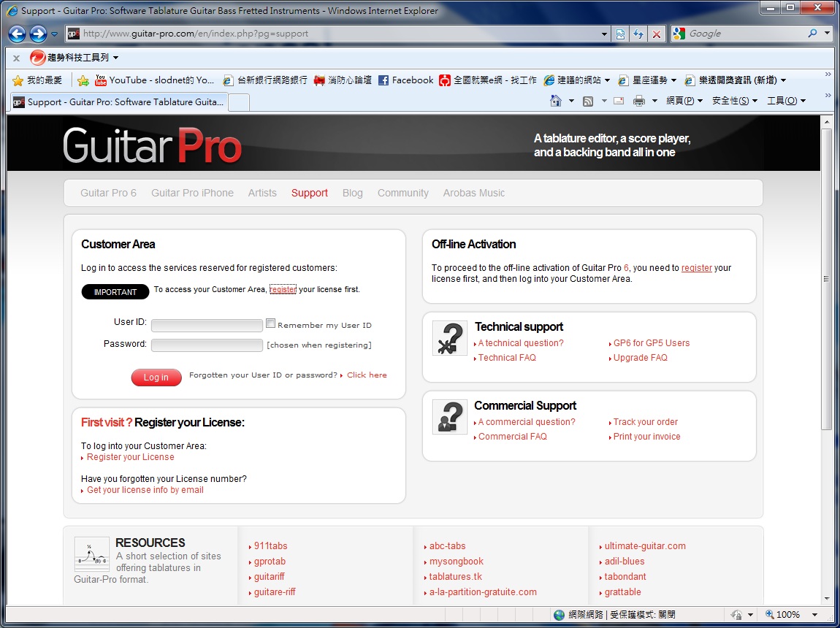Click the Guitar Pro logo
Screen dimensions: 840x628
coord(152,145)
